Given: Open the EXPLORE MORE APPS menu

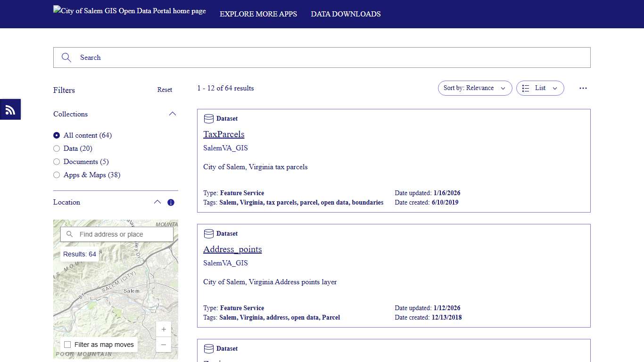Looking at the screenshot, I should [x=258, y=14].
